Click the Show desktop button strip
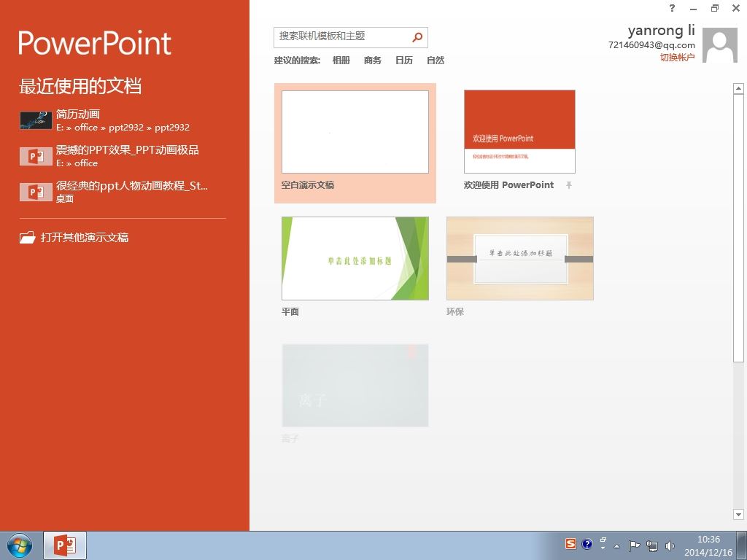The width and height of the screenshot is (747, 560). coord(742,545)
